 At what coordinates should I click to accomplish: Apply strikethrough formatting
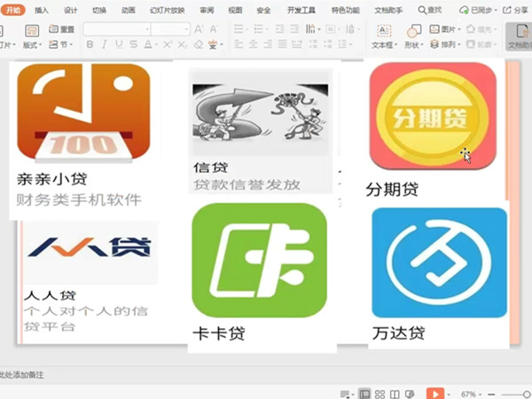point(133,44)
